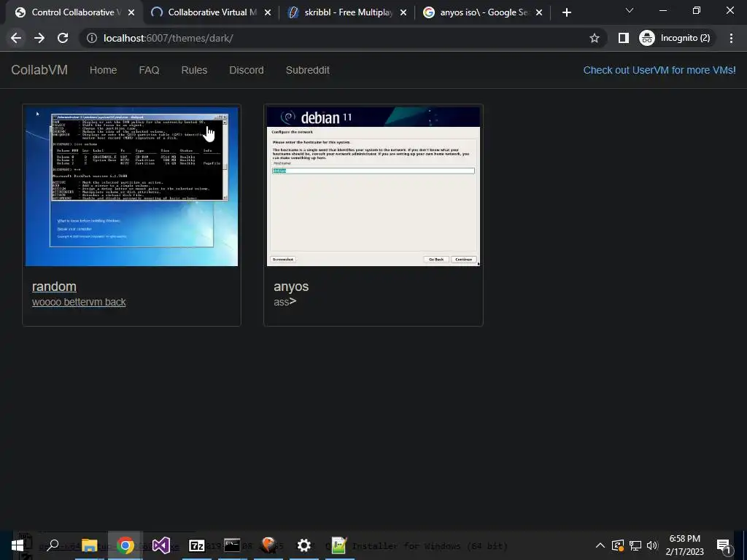Launch File Explorer from the taskbar
Viewport: 747px width, 560px height.
(89, 545)
